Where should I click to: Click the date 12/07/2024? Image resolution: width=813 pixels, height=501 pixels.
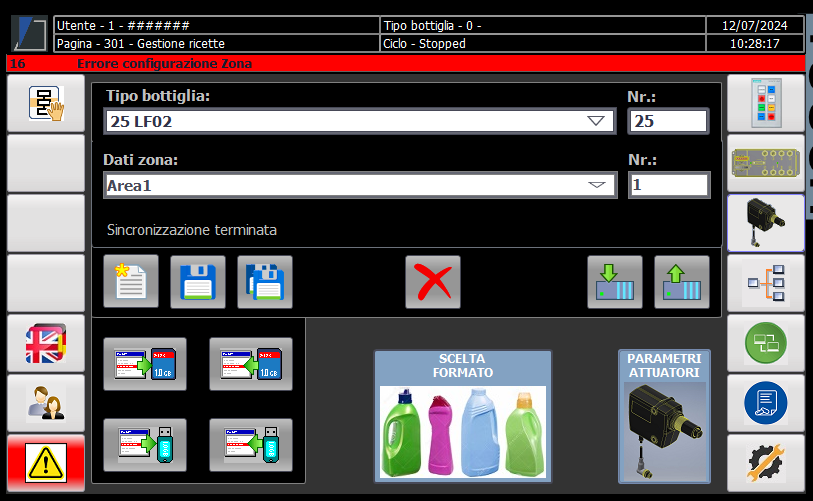(754, 25)
